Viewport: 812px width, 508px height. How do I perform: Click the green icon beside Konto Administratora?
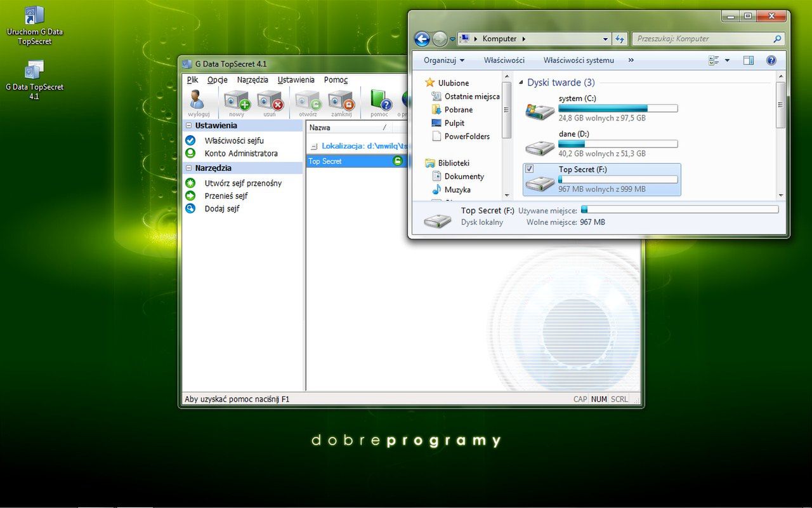[x=190, y=153]
